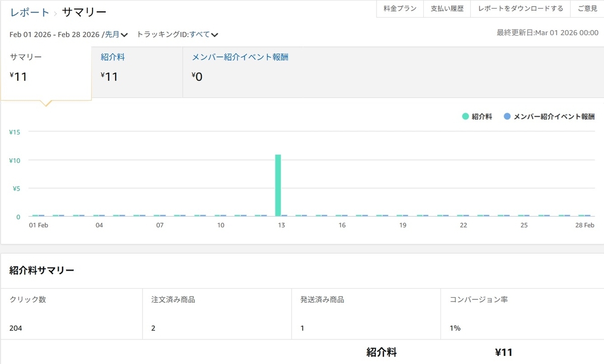Select the 01 Feb data point on chart
This screenshot has height=364, width=604.
(x=35, y=216)
